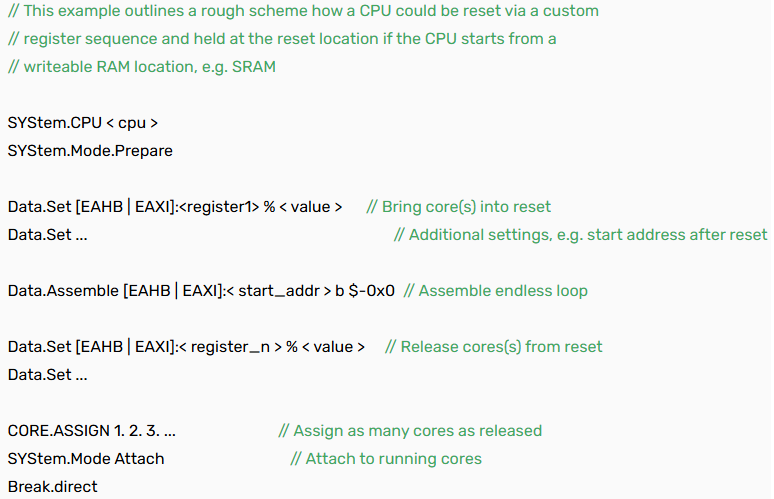
Task: Click the SYStem.Mode.Prepare command
Action: coord(90,151)
